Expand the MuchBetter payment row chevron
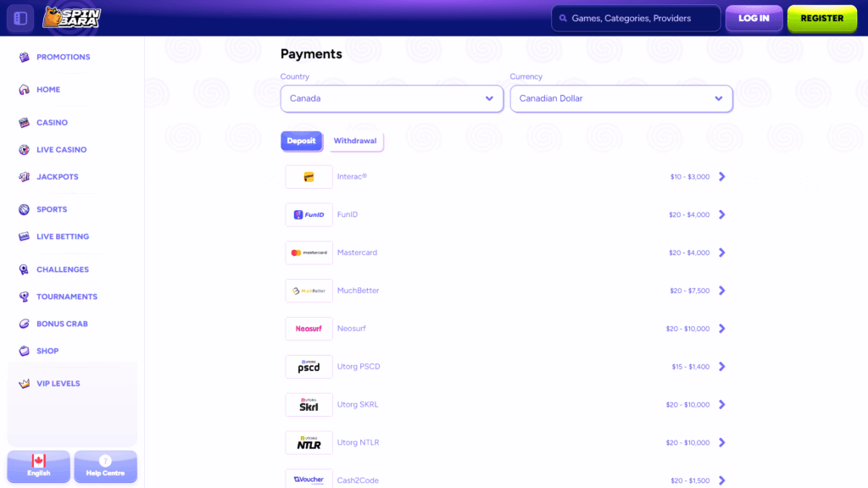The image size is (868, 488). 722,291
